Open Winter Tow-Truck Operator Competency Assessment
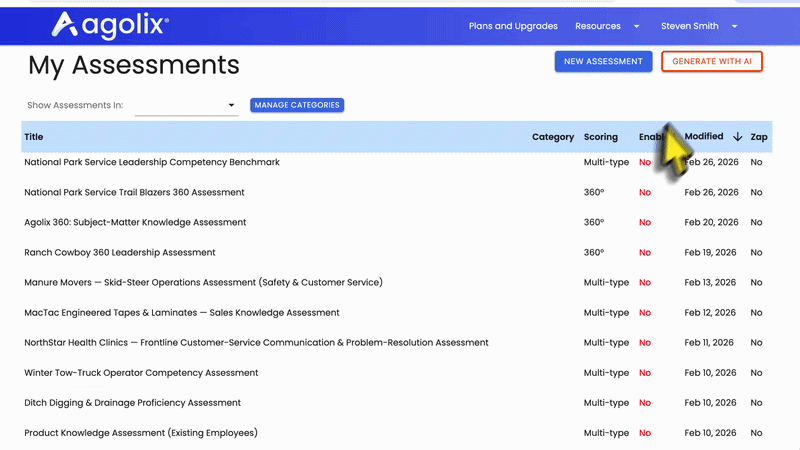 point(141,373)
